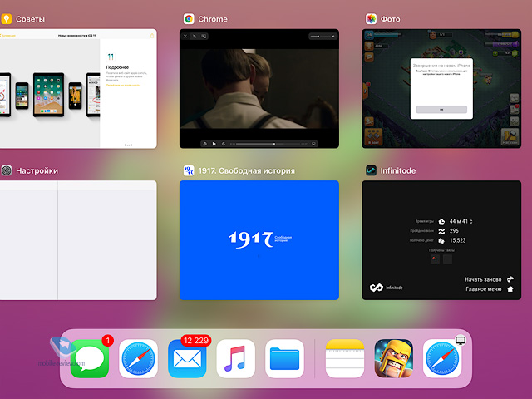Click the 'Chrome' title label

213,19
